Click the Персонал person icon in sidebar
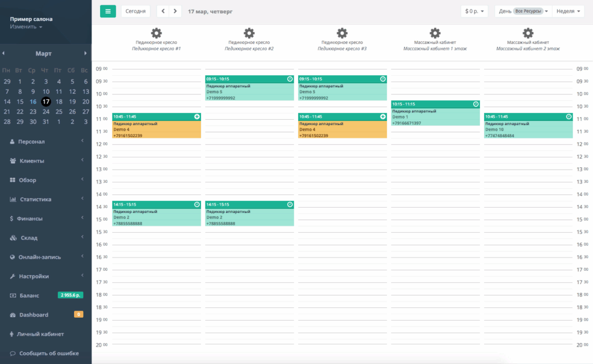593x364 pixels. (12, 141)
